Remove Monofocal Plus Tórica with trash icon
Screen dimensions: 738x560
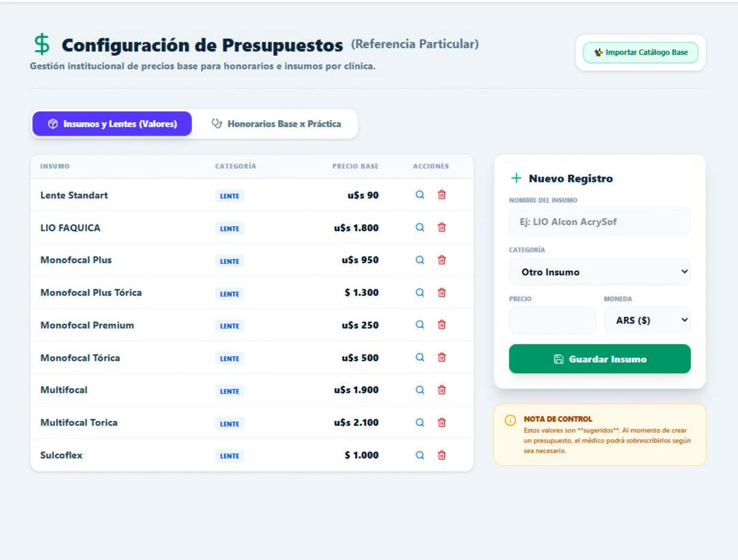tap(441, 293)
